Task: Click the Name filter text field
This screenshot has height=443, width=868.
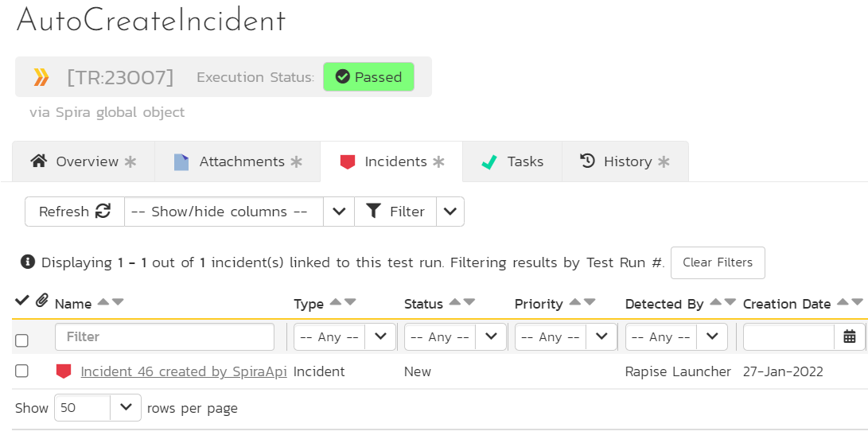Action: click(164, 336)
